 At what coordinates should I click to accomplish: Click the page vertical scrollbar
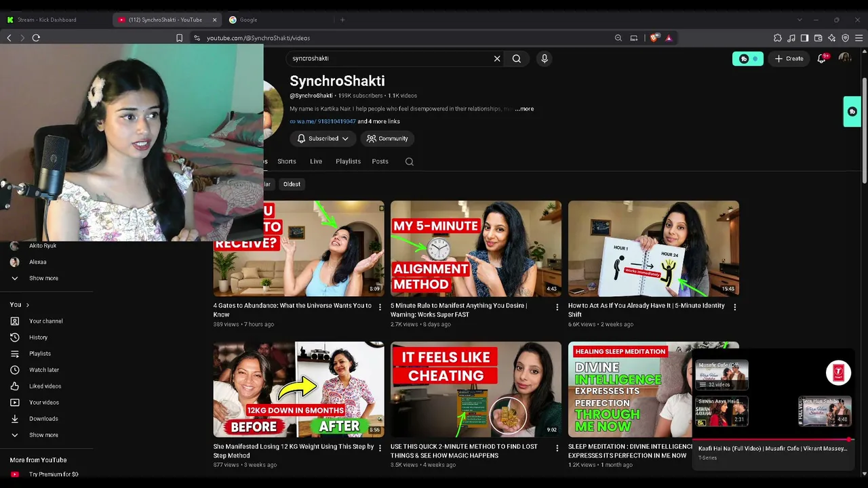(x=864, y=129)
